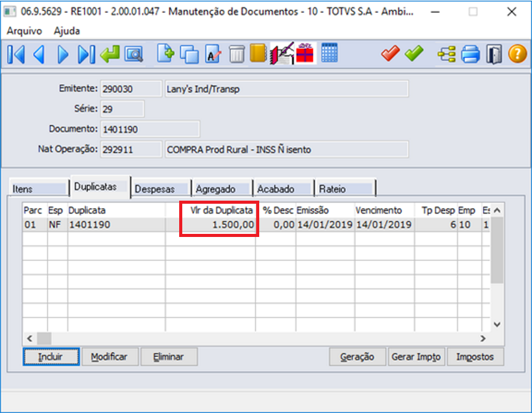Click the 01 parcela cell
Screen dimensions: 532x413
click(35, 225)
